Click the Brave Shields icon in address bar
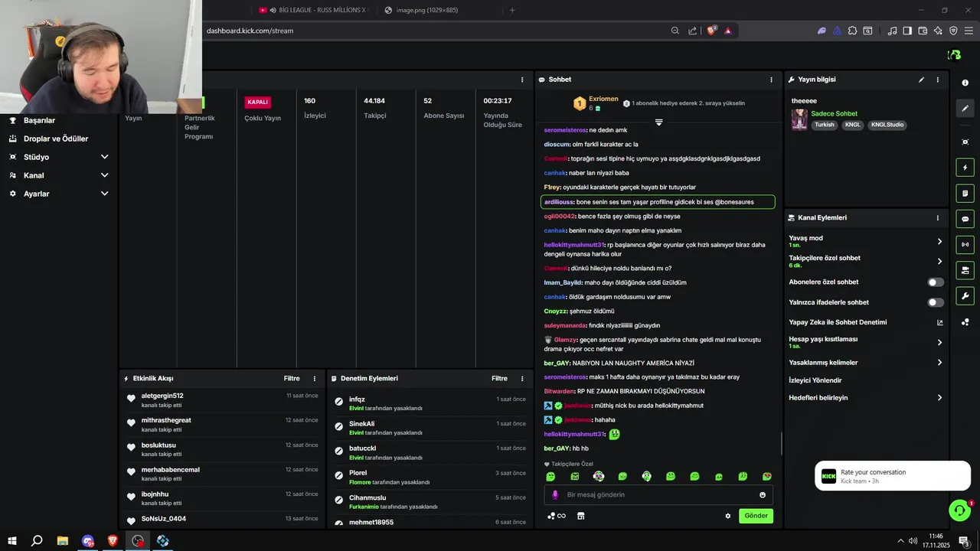Image resolution: width=980 pixels, height=551 pixels. pyautogui.click(x=712, y=31)
